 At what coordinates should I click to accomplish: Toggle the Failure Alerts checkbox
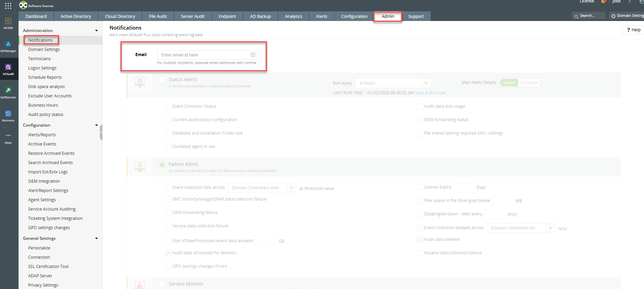(162, 164)
